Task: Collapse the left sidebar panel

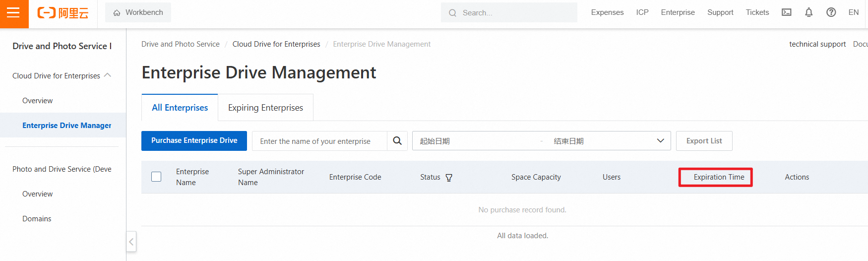Action: [x=131, y=242]
